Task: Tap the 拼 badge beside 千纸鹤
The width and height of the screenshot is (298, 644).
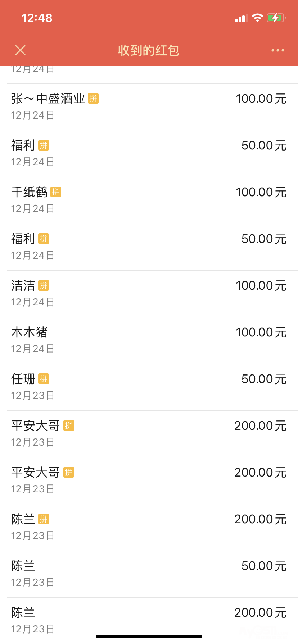Action: [x=56, y=192]
